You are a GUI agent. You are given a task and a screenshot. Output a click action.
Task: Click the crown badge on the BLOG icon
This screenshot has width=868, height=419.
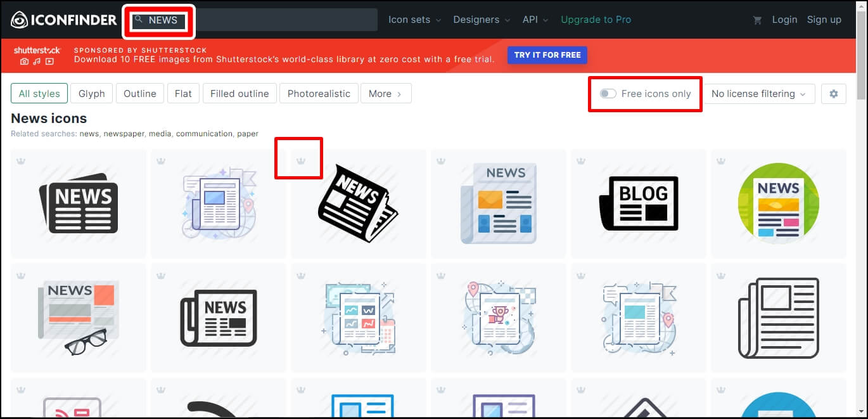(x=580, y=161)
